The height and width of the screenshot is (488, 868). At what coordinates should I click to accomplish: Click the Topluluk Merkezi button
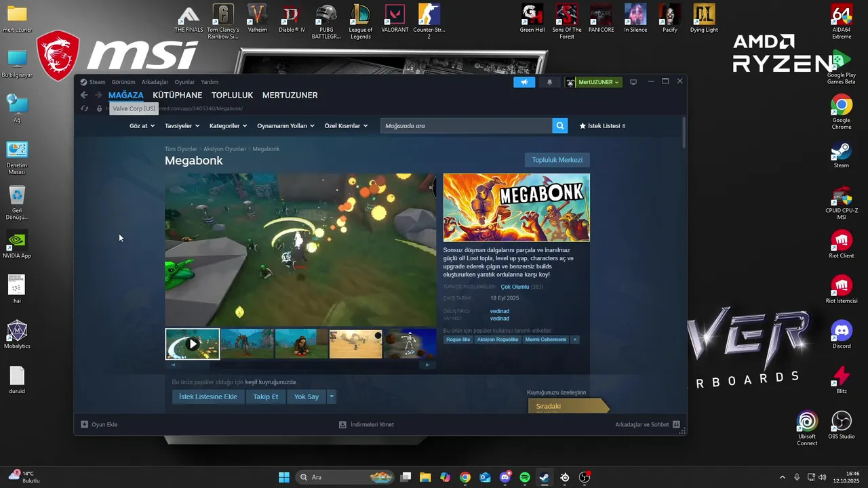(x=557, y=160)
